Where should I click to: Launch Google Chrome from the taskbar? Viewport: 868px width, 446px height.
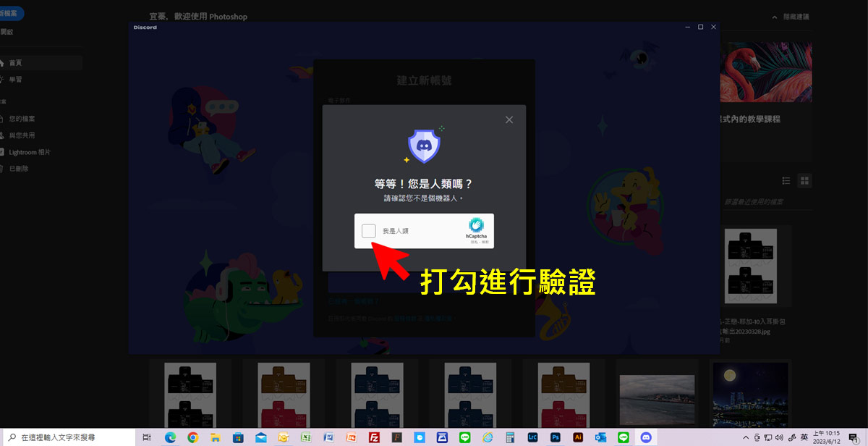click(192, 437)
